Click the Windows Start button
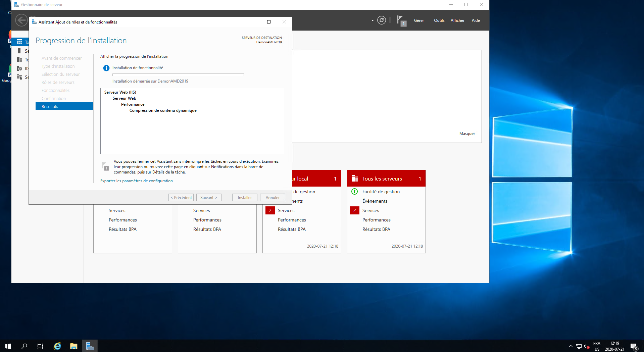Screen dimensions: 644x352 pos(8,346)
